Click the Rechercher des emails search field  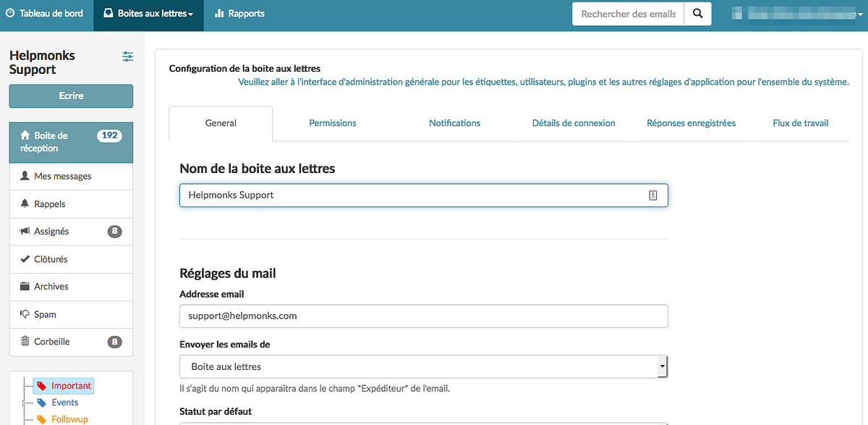(x=628, y=14)
